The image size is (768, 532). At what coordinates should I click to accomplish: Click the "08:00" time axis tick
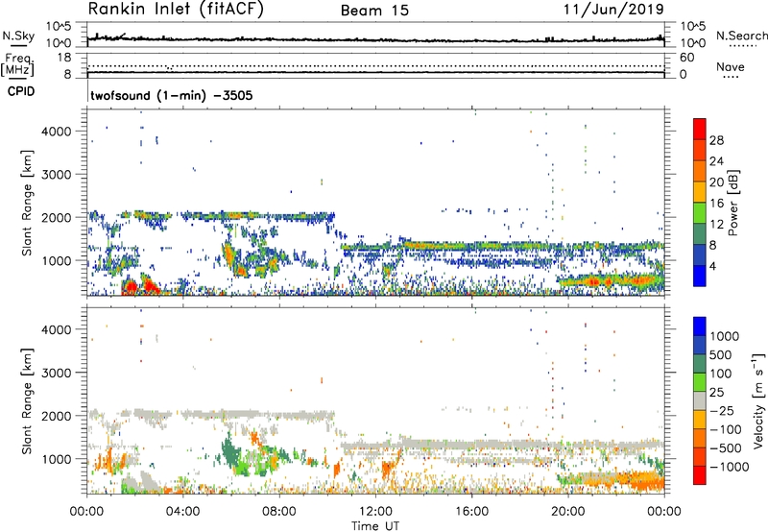click(279, 512)
